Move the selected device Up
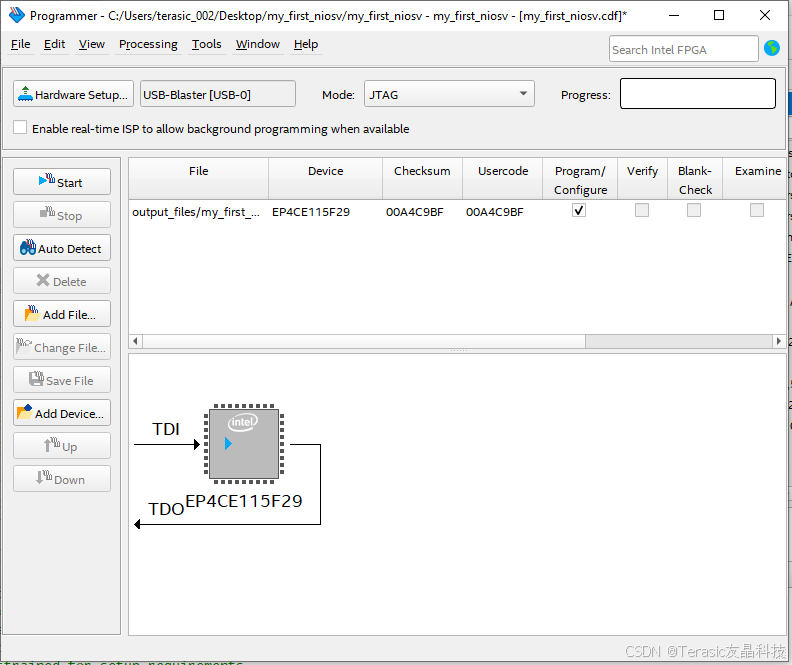 pos(62,446)
